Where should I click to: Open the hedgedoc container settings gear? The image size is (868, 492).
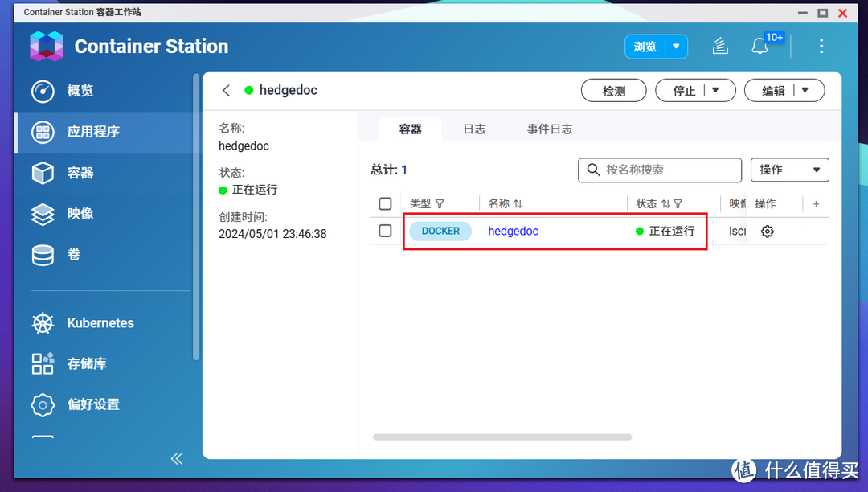coord(767,231)
